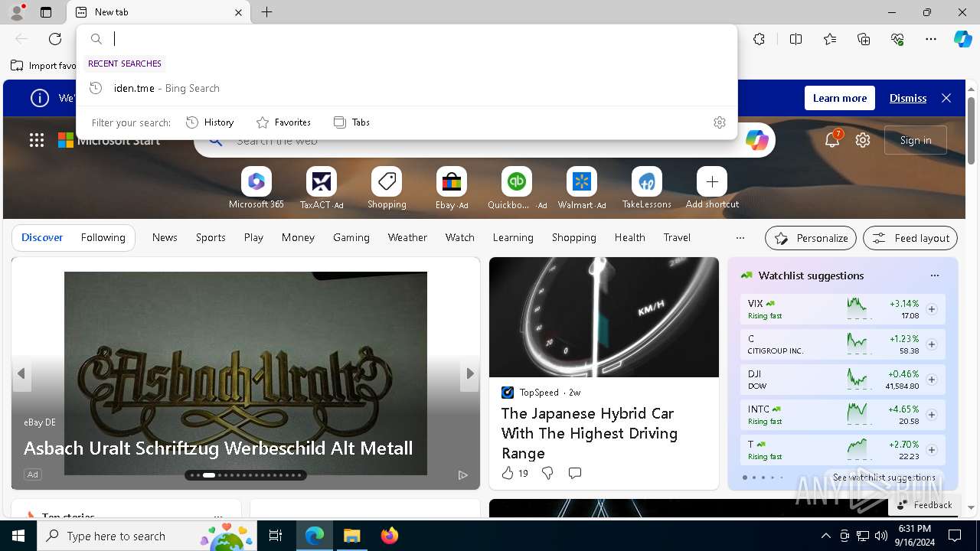Expand more feed categories ellipsis
This screenshot has width=980, height=551.
click(x=740, y=238)
